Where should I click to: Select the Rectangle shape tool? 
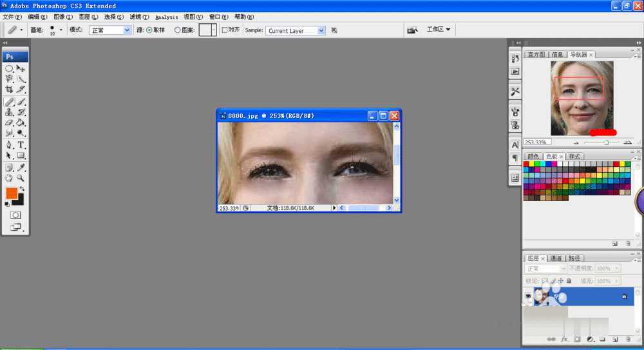tap(21, 155)
